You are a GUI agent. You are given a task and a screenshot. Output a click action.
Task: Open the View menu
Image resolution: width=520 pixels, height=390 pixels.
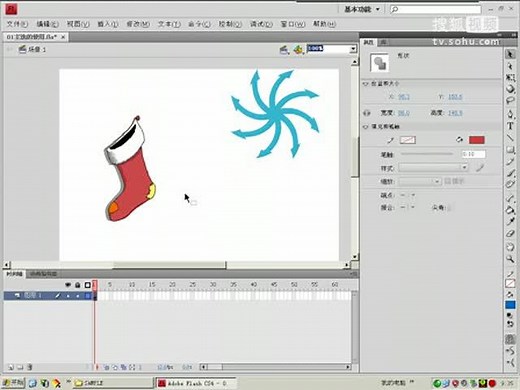coord(78,24)
